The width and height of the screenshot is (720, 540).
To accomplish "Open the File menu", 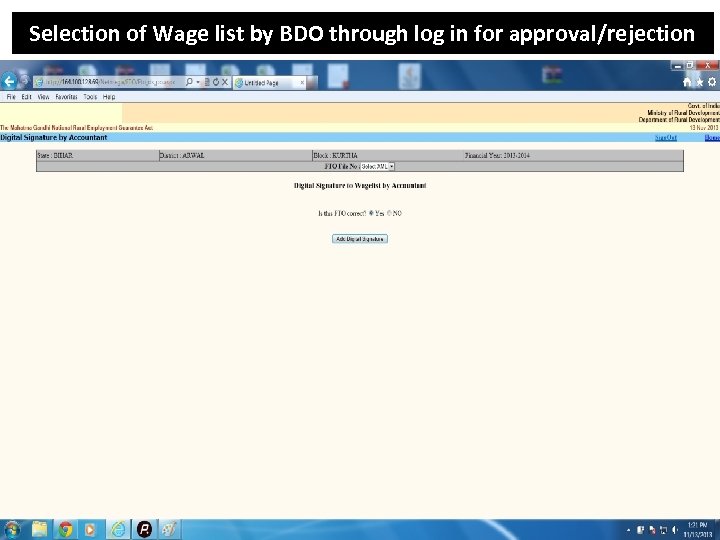I will (x=11, y=97).
